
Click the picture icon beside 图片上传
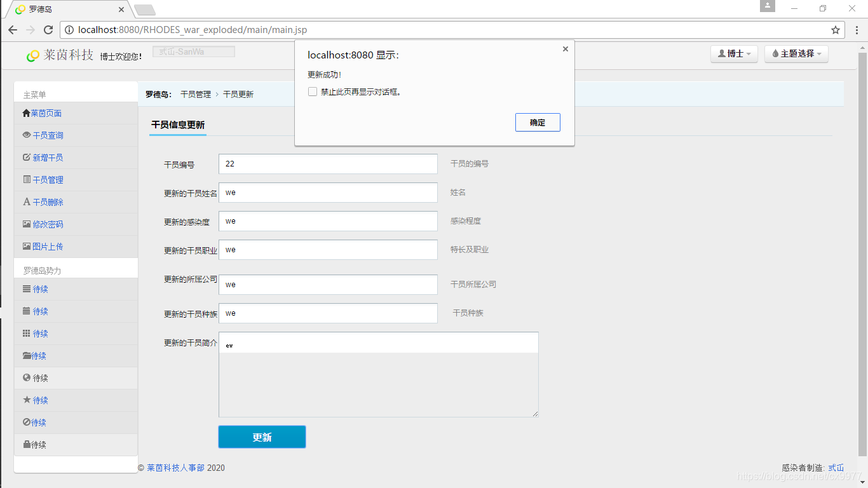[27, 247]
